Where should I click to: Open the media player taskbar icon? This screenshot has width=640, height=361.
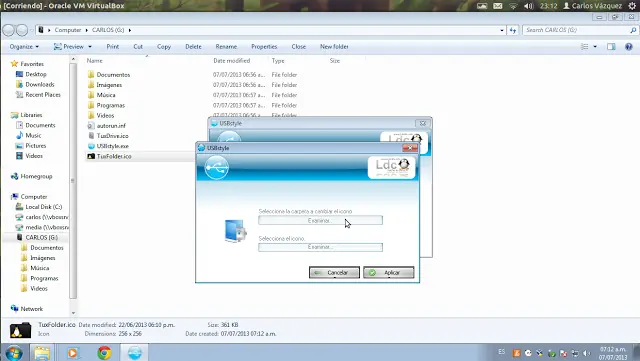coord(73,352)
